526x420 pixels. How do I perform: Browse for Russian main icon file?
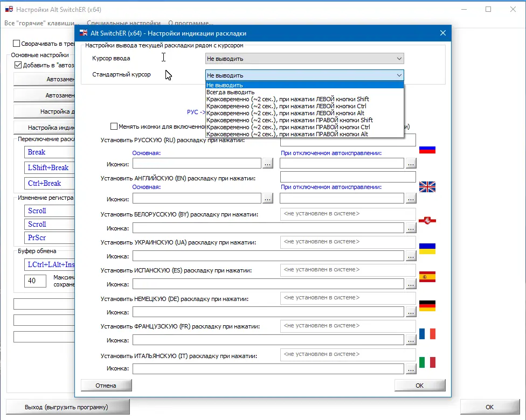click(267, 164)
